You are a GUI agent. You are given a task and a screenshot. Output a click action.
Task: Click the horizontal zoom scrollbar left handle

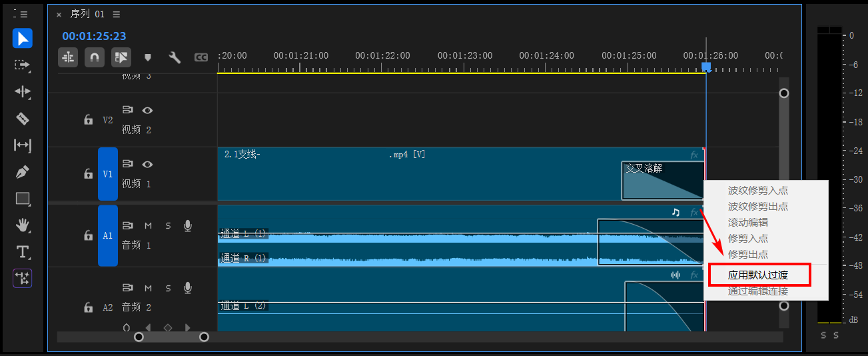point(139,337)
